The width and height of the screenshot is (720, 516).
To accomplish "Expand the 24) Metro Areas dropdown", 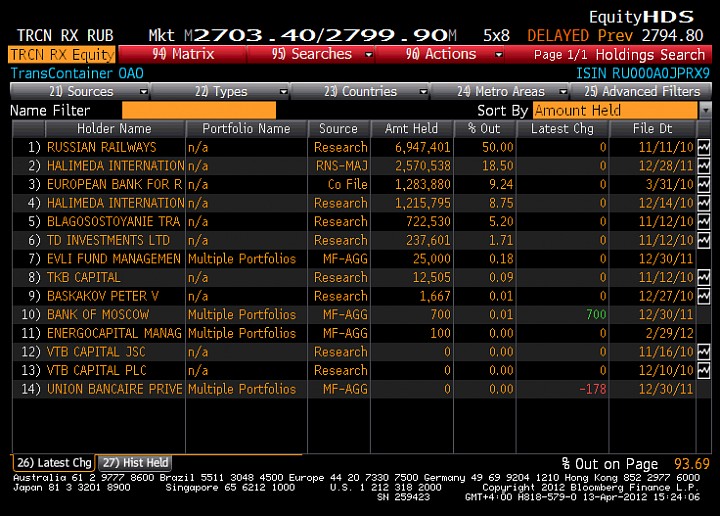I will click(x=563, y=92).
